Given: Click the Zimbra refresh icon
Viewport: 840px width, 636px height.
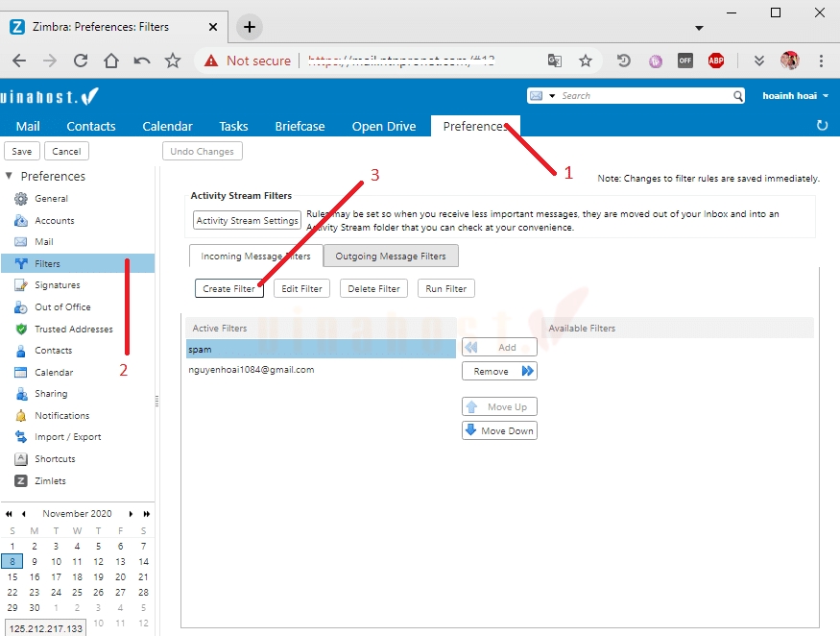Looking at the screenshot, I should pos(822,126).
